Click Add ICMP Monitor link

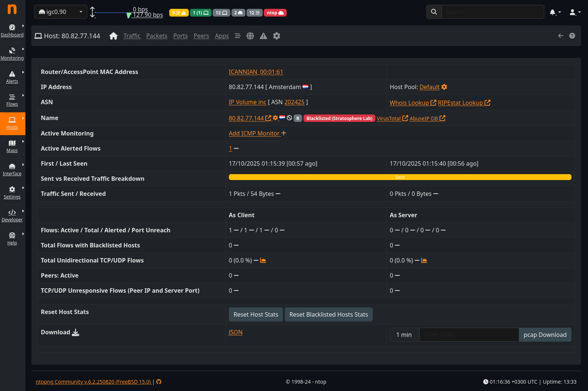(x=257, y=133)
